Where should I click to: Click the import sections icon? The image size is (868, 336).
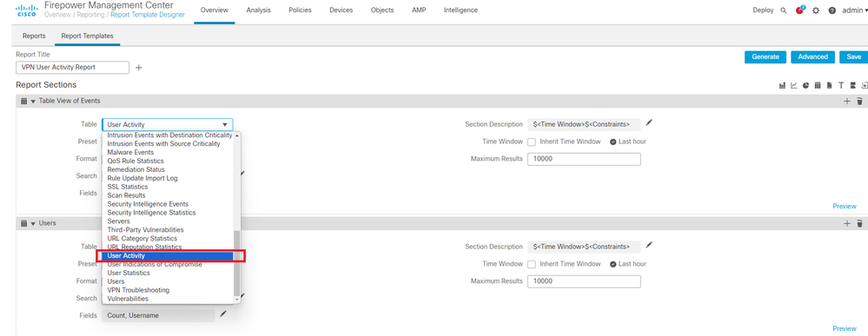click(865, 86)
